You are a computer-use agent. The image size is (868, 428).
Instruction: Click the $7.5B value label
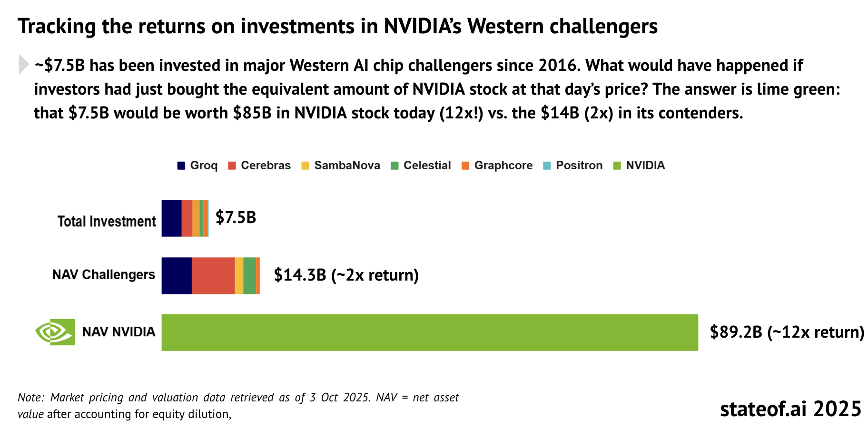pos(236,217)
